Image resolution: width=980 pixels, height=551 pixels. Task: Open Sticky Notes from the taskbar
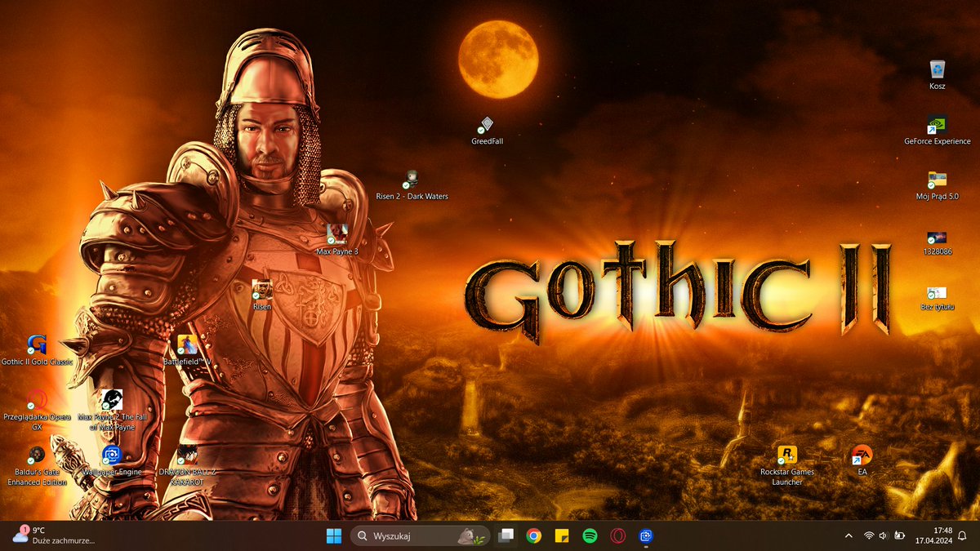(x=562, y=535)
